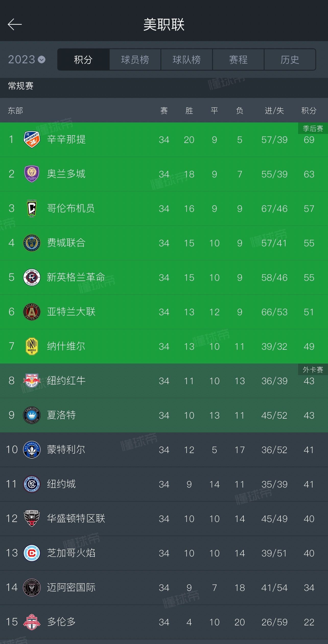Tap the Atlanta United logo

pos(32,312)
